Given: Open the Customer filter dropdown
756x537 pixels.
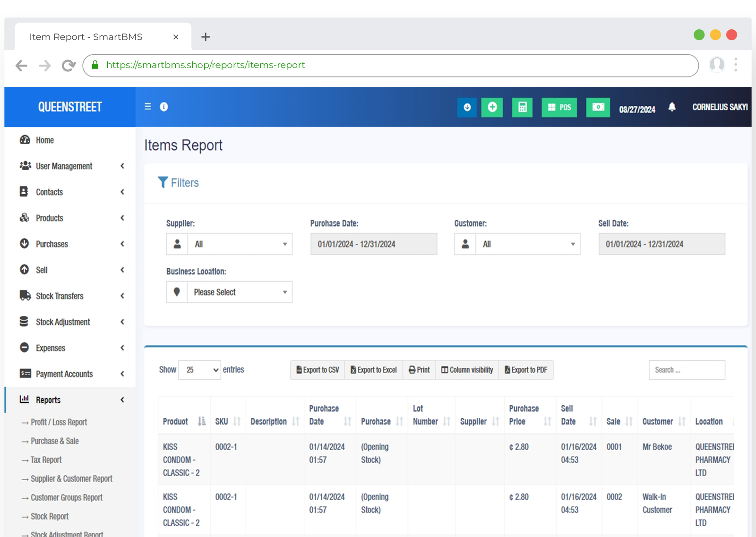Looking at the screenshot, I should [x=528, y=244].
